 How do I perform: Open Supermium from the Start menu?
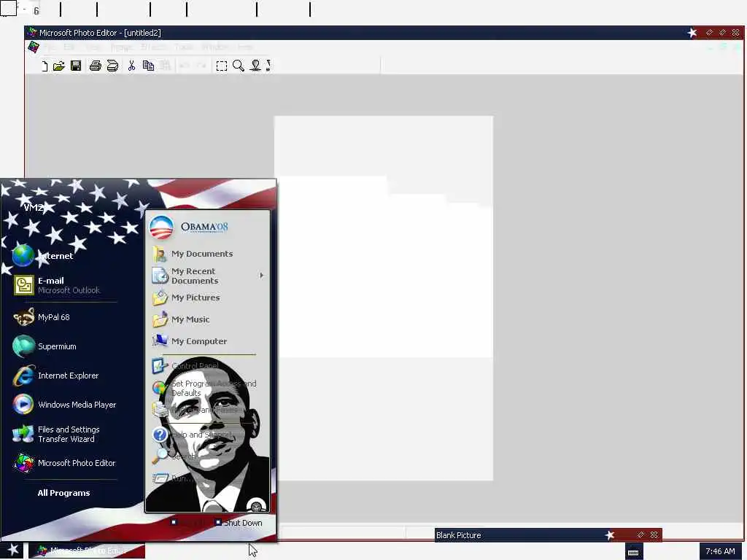(44, 346)
